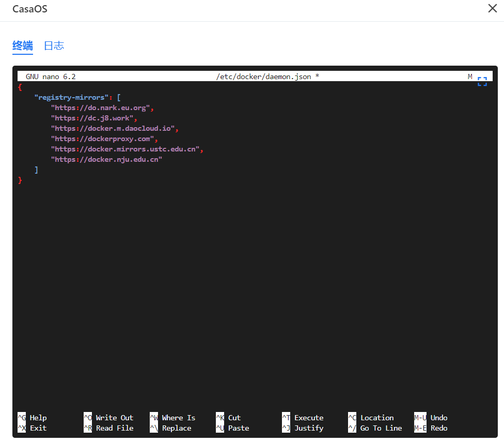Click the Write Out shortcut label
The image size is (504, 443).
tap(115, 418)
